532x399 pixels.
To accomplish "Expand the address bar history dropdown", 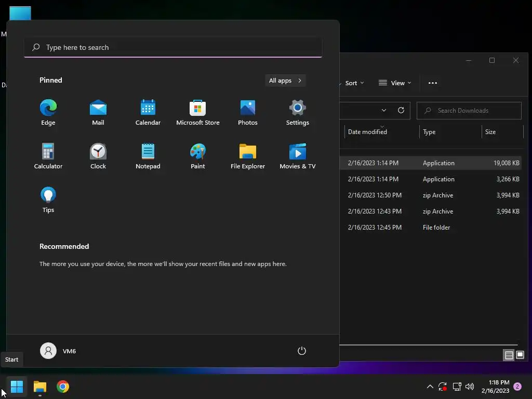I will click(x=384, y=110).
